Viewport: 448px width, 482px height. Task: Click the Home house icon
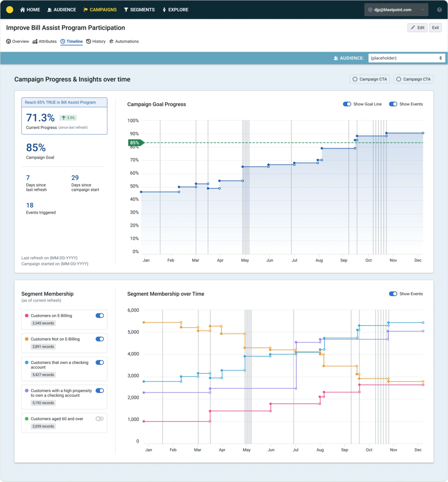(x=23, y=9)
